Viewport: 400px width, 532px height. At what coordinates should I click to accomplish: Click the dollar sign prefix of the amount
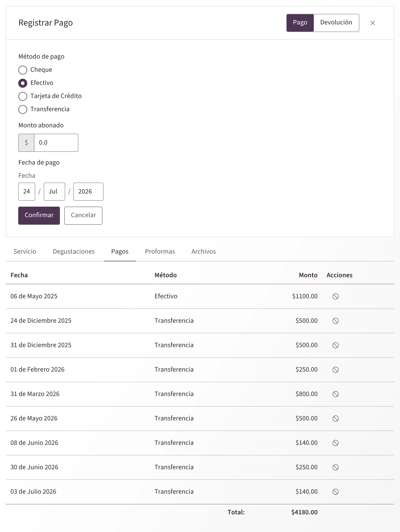[26, 143]
